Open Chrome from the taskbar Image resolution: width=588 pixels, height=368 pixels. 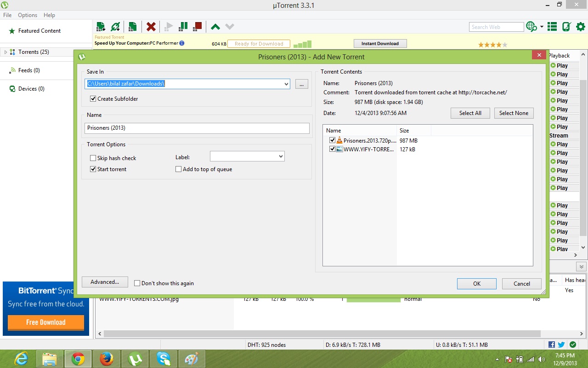click(x=78, y=359)
